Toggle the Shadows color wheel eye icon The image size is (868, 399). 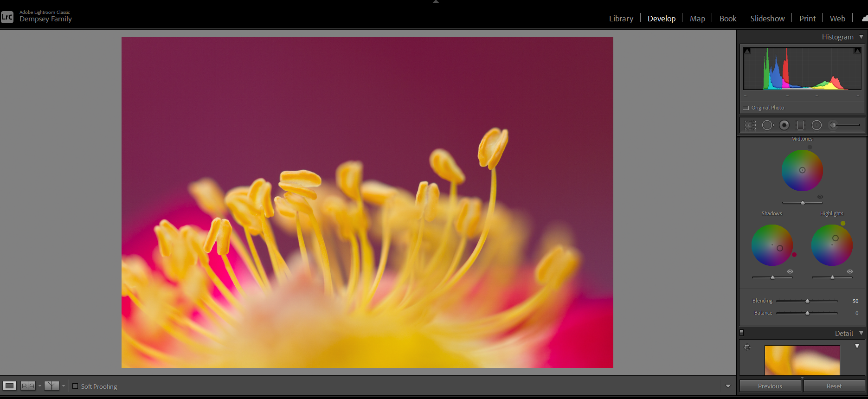click(790, 271)
